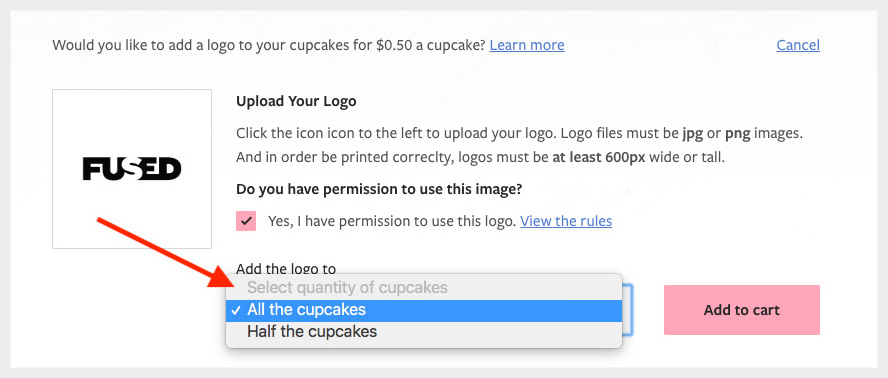Click the checkmark beside All the cupcakes
Viewport: 888px width, 378px height.
236,311
